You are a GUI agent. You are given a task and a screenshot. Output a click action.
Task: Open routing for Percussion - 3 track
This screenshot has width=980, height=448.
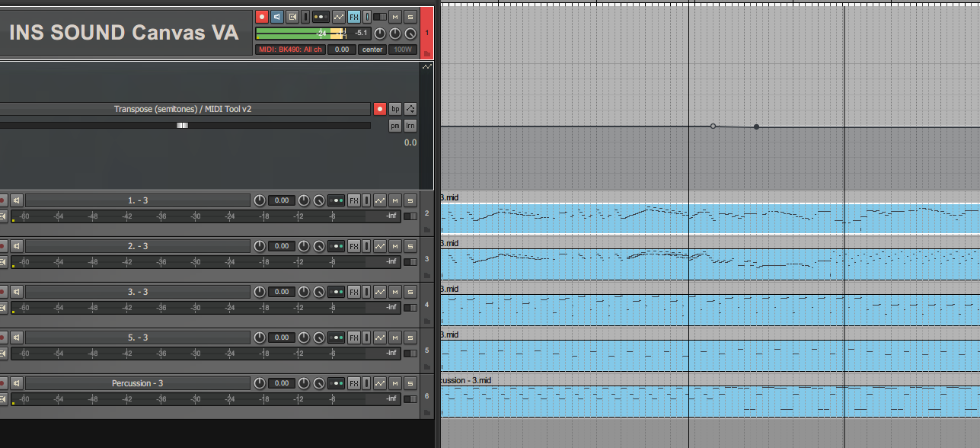pos(336,383)
